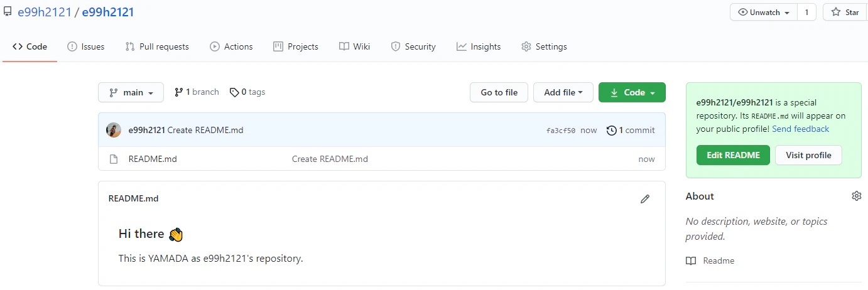The width and height of the screenshot is (868, 290).
Task: View the 0 tags link
Action: [x=247, y=92]
